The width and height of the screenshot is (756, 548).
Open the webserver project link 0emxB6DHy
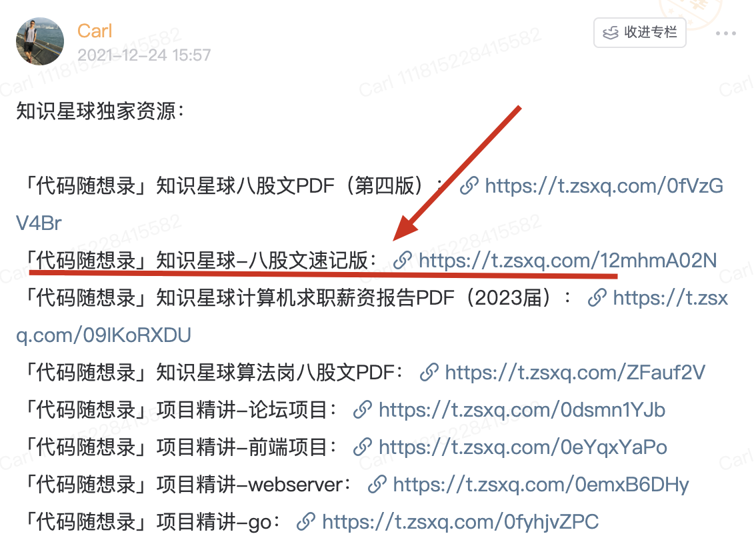(x=541, y=485)
